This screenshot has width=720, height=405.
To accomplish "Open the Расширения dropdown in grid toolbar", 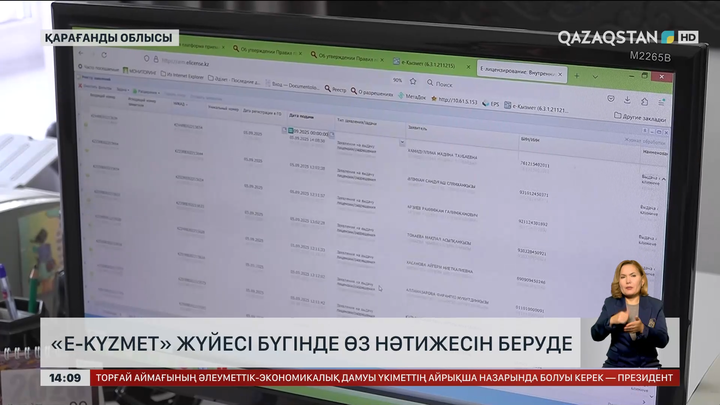I will [146, 92].
